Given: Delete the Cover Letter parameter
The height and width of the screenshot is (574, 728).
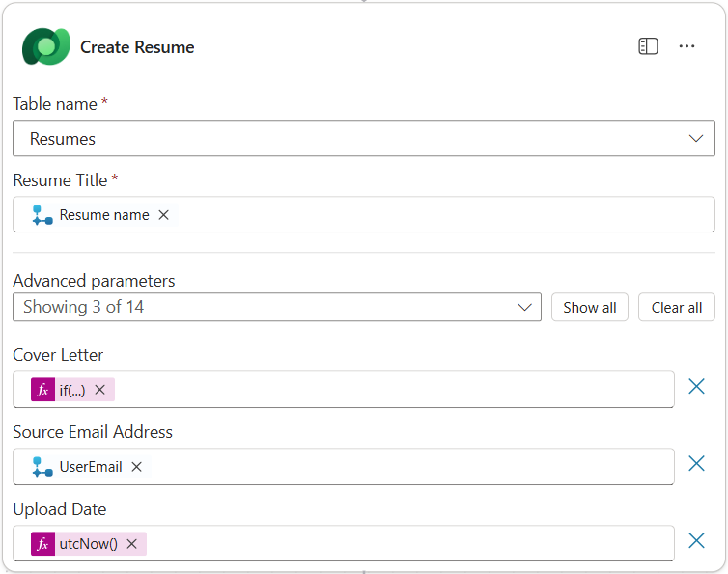Looking at the screenshot, I should point(696,387).
